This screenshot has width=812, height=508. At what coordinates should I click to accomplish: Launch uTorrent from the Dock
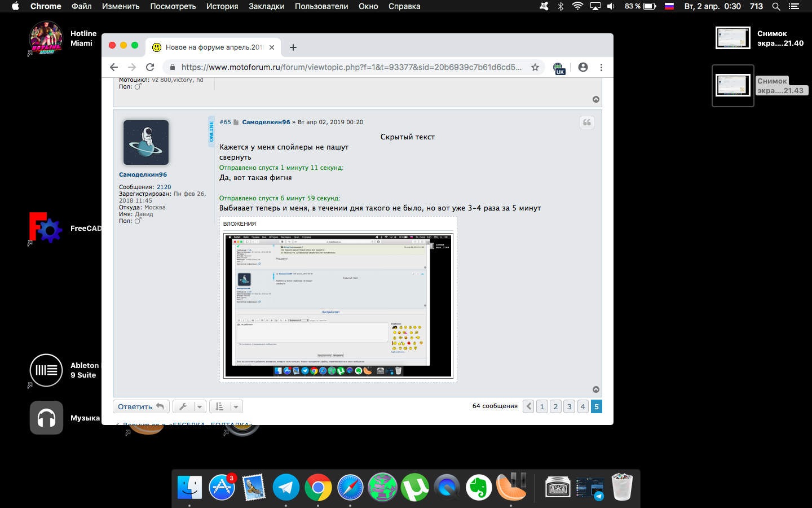[414, 488]
